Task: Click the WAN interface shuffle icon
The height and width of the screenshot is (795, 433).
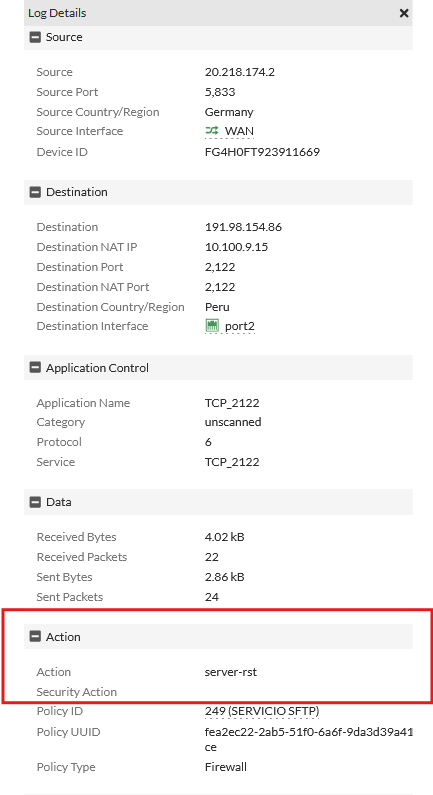Action: pos(212,131)
